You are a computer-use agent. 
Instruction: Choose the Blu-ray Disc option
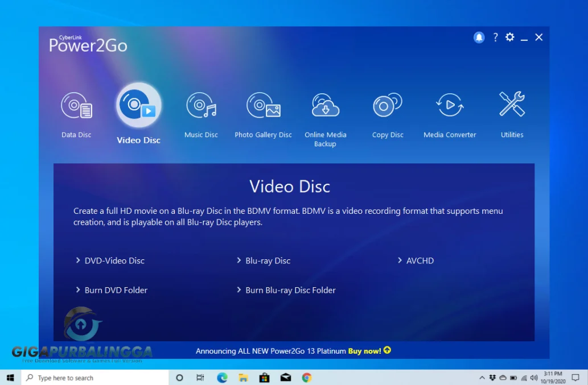tap(268, 260)
